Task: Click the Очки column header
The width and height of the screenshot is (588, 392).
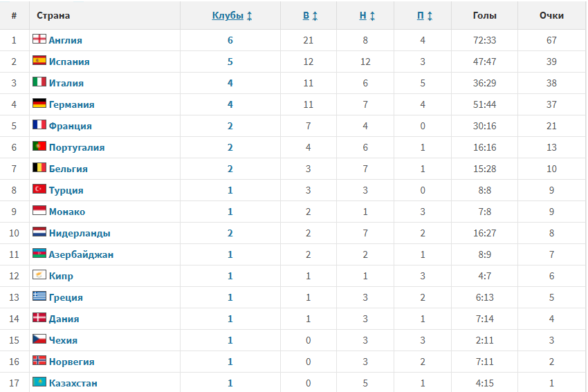Action: click(x=551, y=16)
